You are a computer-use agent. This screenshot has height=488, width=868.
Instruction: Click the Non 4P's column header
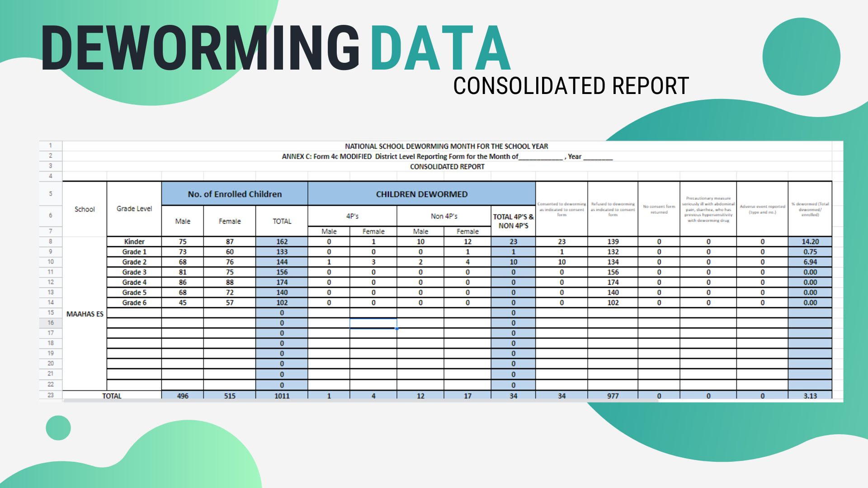click(444, 216)
